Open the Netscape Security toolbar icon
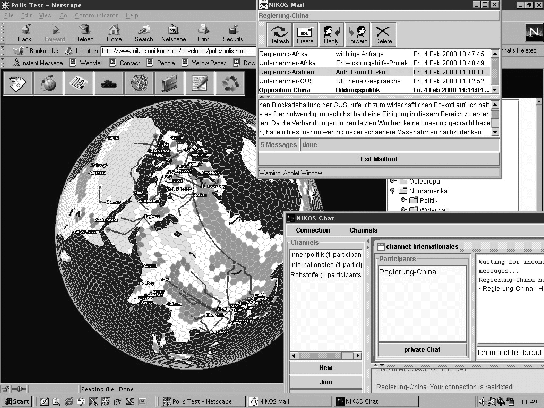Screen dimensions: 544x408 click(x=233, y=33)
